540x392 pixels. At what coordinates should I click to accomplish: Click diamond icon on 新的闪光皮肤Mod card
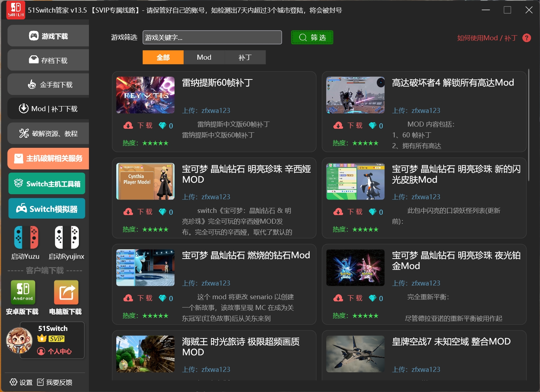point(373,212)
